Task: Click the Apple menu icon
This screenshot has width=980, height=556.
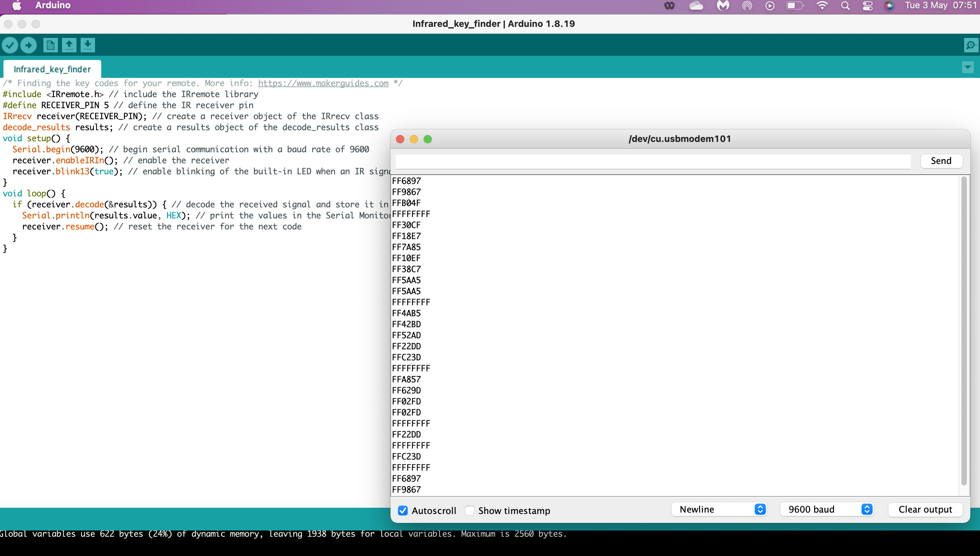Action: pyautogui.click(x=16, y=6)
